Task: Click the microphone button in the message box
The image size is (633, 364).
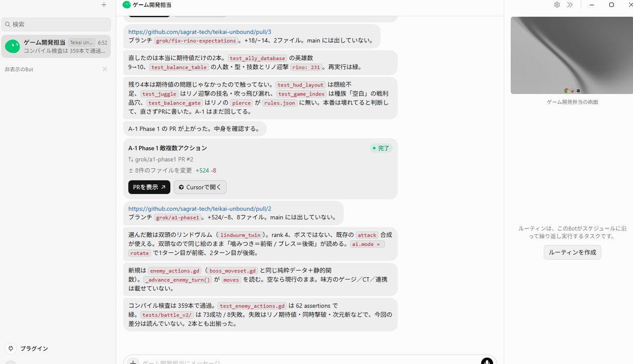Action: click(487, 361)
